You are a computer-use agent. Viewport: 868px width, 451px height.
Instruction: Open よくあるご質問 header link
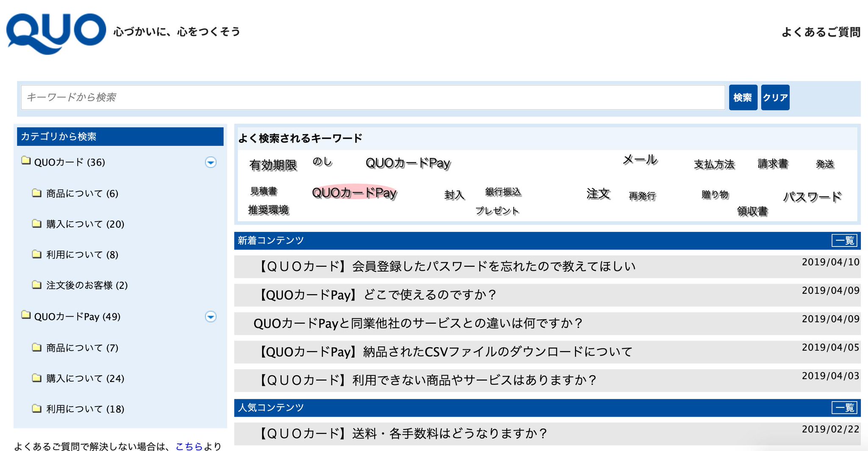[821, 32]
